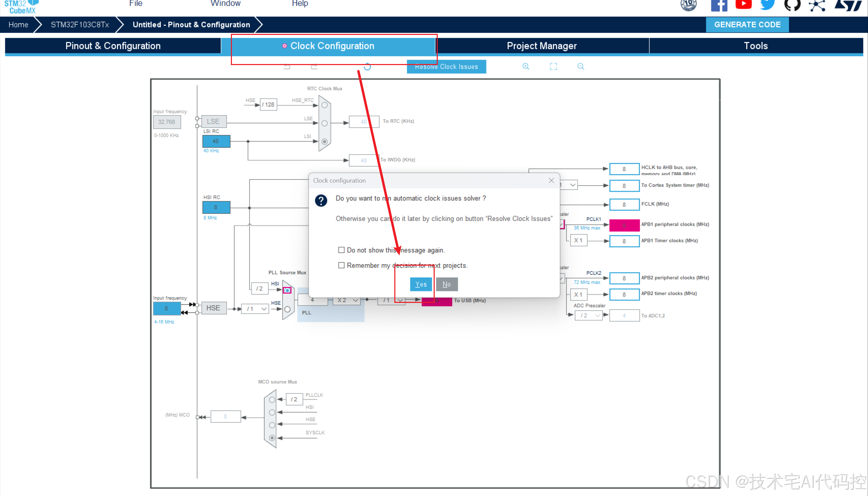The width and height of the screenshot is (868, 496).
Task: Open the Window menu
Action: [225, 3]
